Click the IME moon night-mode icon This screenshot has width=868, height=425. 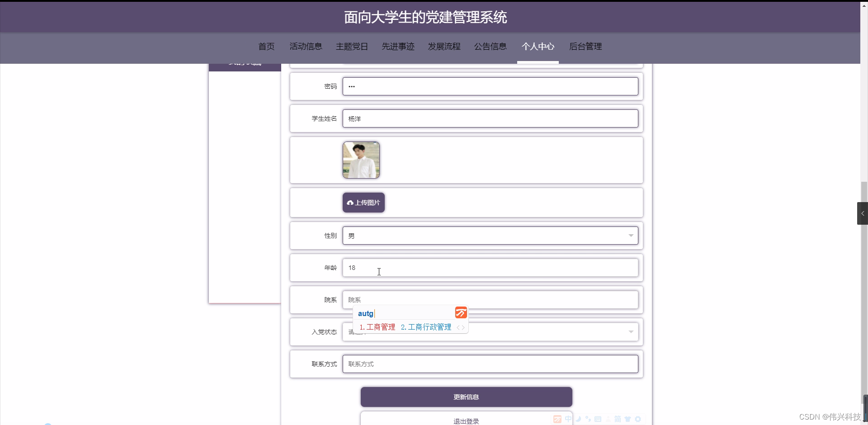point(579,420)
